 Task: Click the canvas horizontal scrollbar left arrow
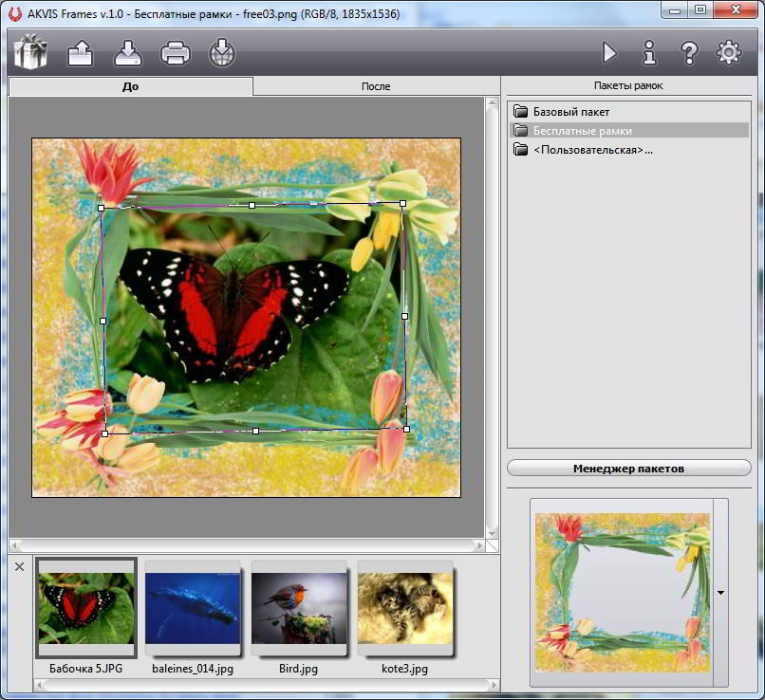[x=14, y=546]
